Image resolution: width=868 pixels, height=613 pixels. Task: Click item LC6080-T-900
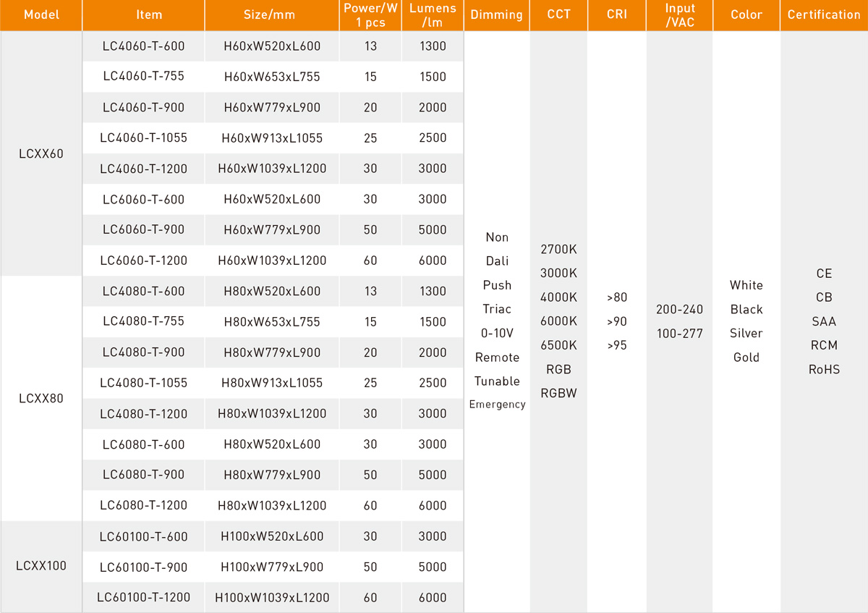[x=144, y=475]
